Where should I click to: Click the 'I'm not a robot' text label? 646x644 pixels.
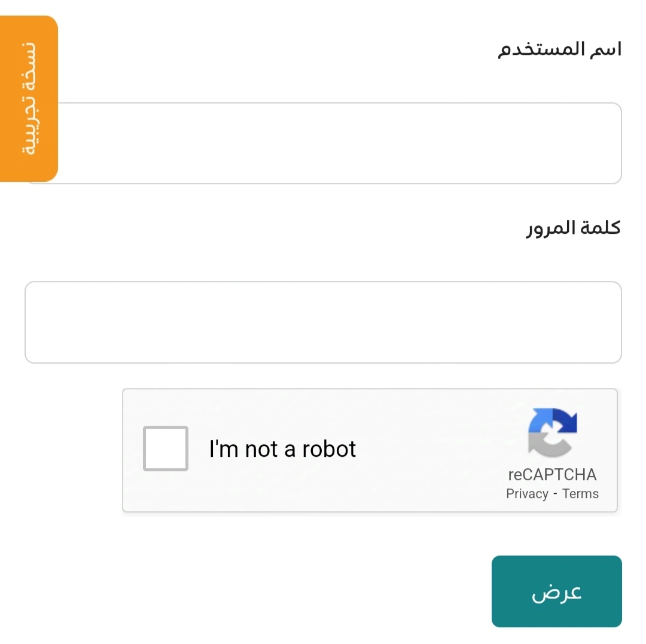coord(282,448)
